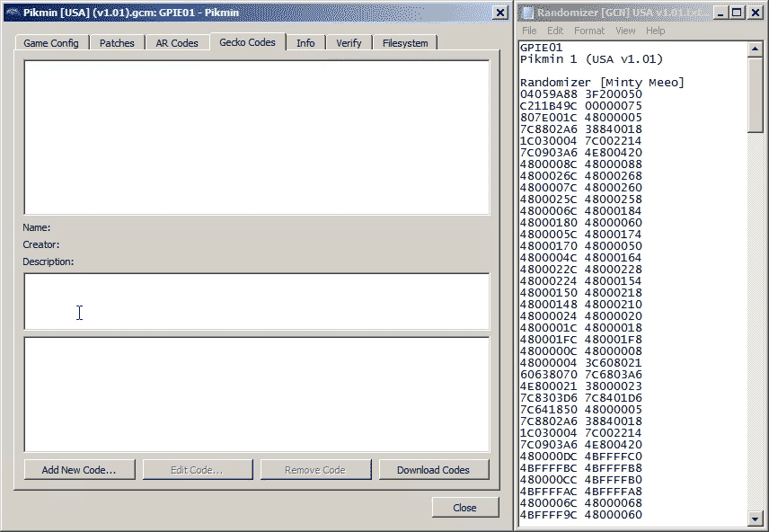Click code line '4800006C 48000184'
This screenshot has width=769, height=532.
[x=580, y=211]
